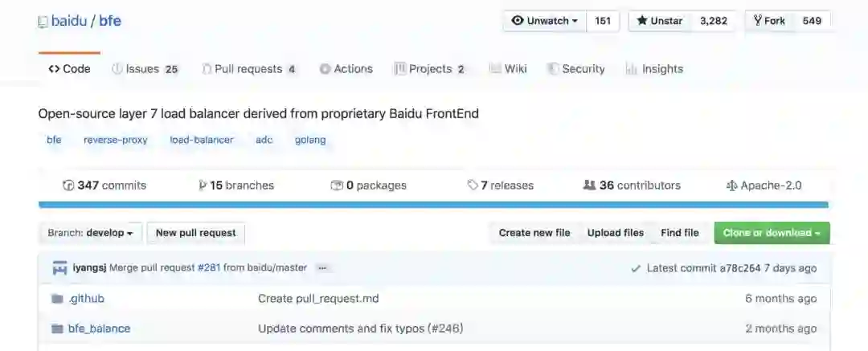Click the Fork button
This screenshot has height=351, width=868.
coord(769,21)
